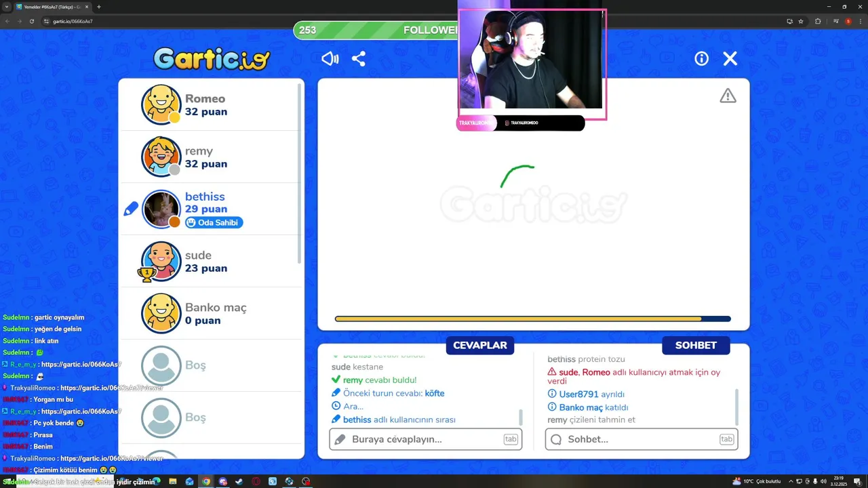Open site information icon in address bar
This screenshot has height=488, width=868.
click(46, 21)
